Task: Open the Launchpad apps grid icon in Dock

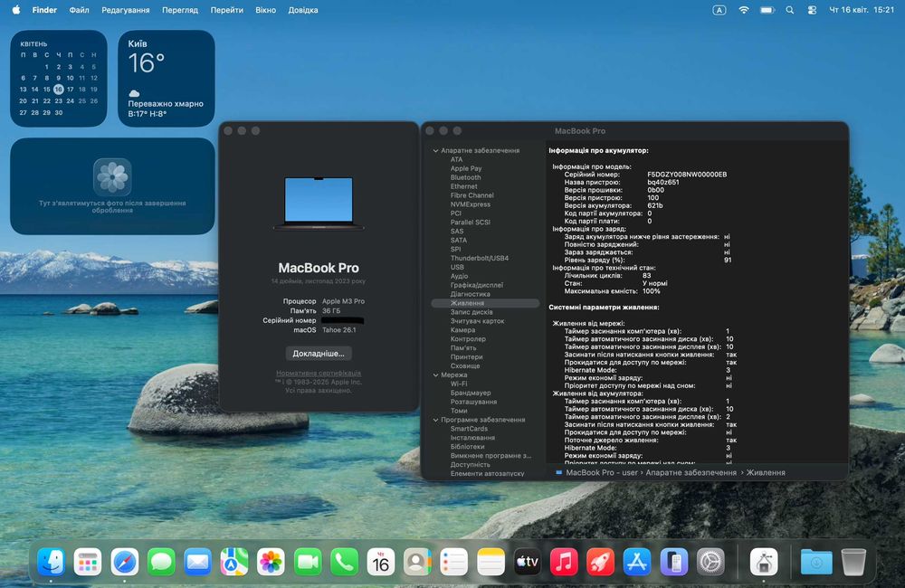Action: (x=88, y=562)
